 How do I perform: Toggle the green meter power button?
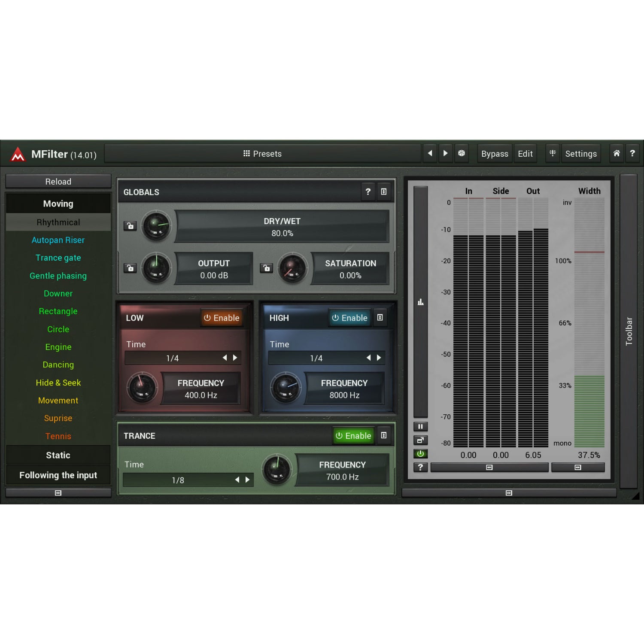click(420, 454)
